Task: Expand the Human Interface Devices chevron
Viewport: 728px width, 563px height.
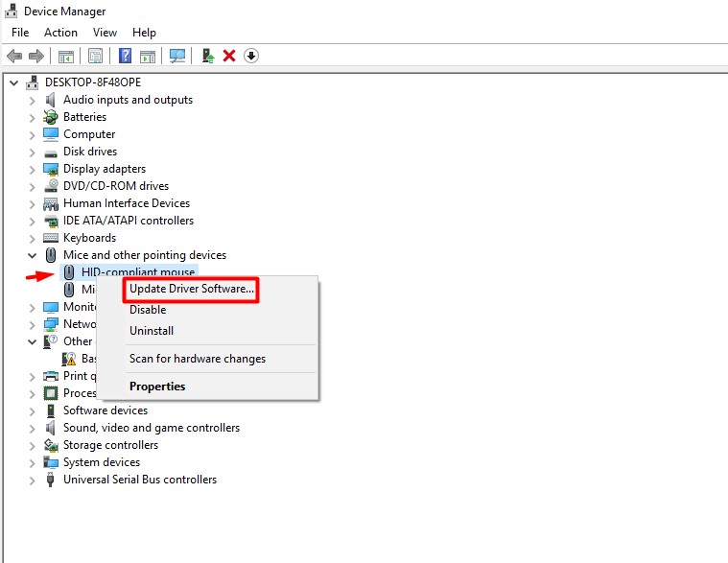Action: tap(32, 204)
